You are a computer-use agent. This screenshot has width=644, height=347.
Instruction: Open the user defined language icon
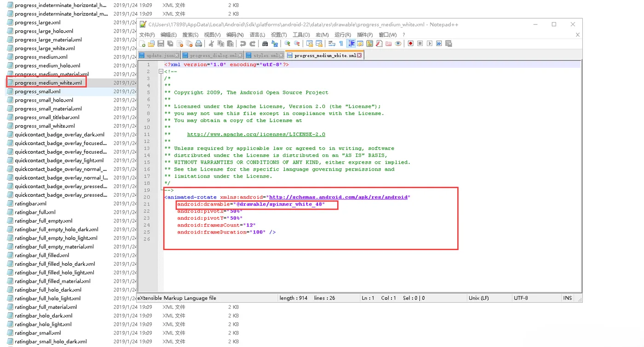(x=360, y=44)
